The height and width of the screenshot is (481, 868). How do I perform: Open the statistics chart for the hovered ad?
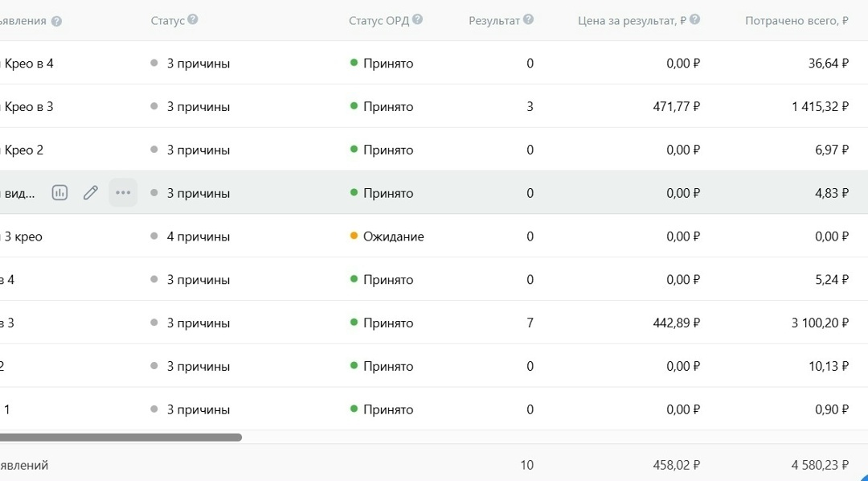click(x=59, y=192)
